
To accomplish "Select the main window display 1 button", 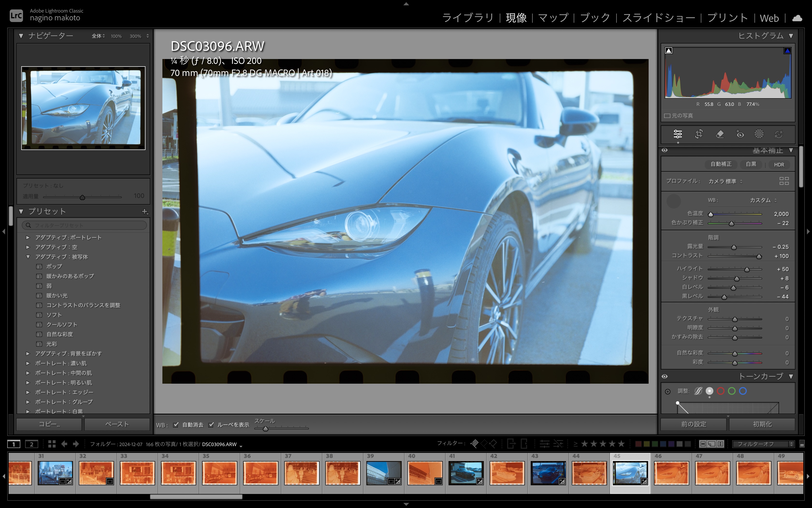I will [14, 444].
